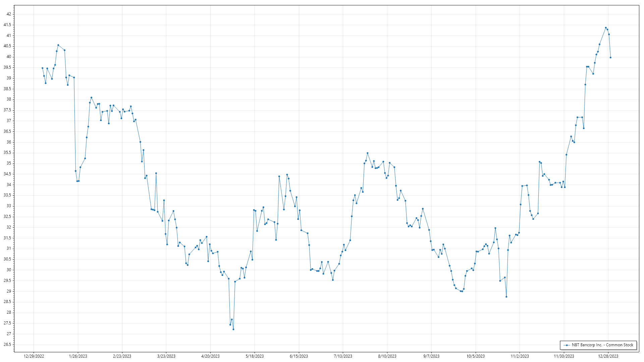The height and width of the screenshot is (362, 644).
Task: Click the 12/29/2022 x-axis date label
Action: 34,356
